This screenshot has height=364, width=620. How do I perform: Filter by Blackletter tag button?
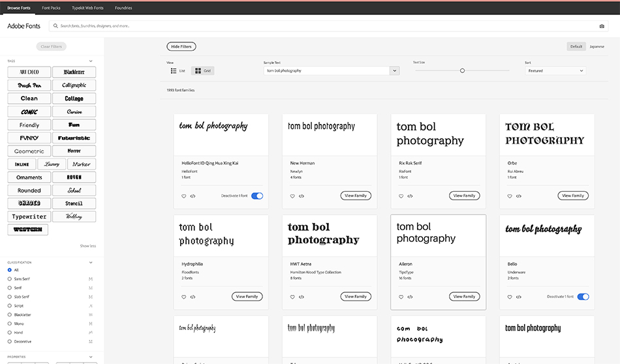[x=74, y=72]
